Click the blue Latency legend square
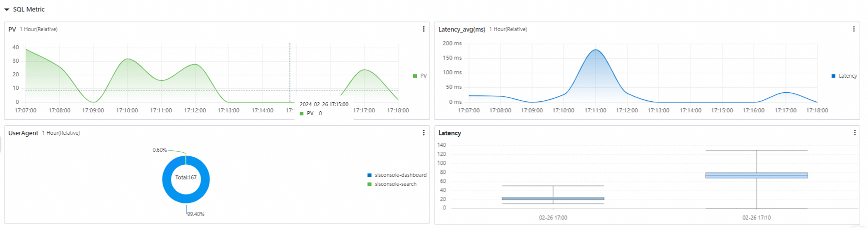Viewport: 868px width, 228px height. pyautogui.click(x=833, y=76)
